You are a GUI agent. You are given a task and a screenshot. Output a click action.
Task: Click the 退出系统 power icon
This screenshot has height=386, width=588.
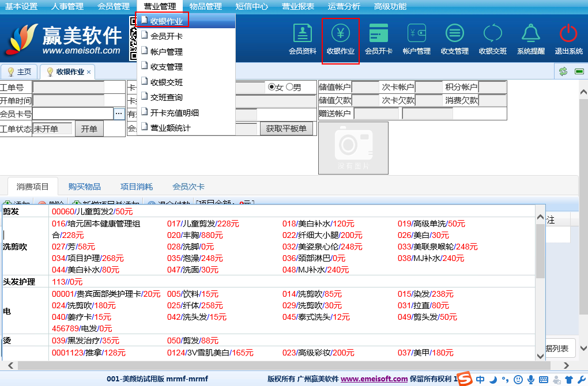point(568,39)
